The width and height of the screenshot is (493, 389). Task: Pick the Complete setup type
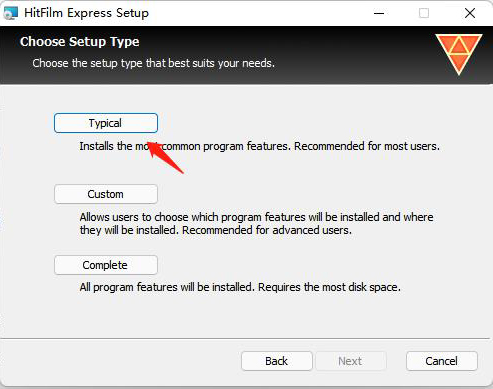pyautogui.click(x=106, y=265)
